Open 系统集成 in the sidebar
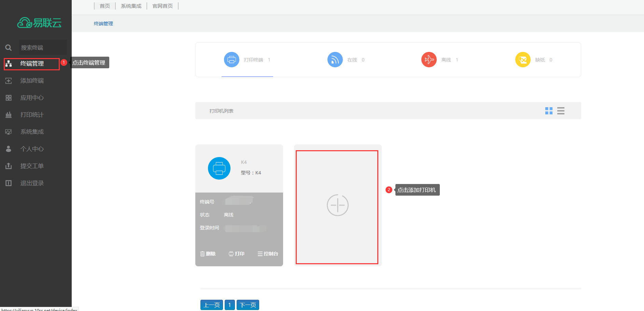 pyautogui.click(x=32, y=132)
